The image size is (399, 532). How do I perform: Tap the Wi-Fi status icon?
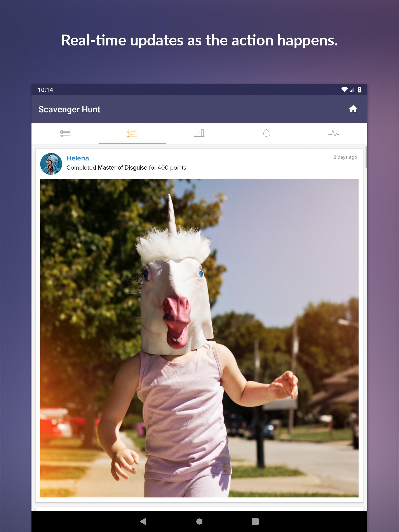pyautogui.click(x=344, y=90)
